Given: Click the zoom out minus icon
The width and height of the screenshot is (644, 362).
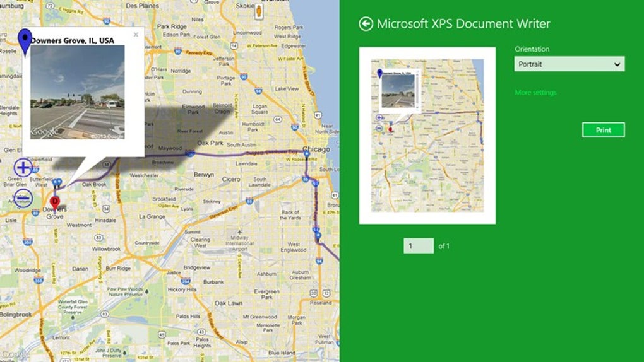Looking at the screenshot, I should (x=23, y=198).
